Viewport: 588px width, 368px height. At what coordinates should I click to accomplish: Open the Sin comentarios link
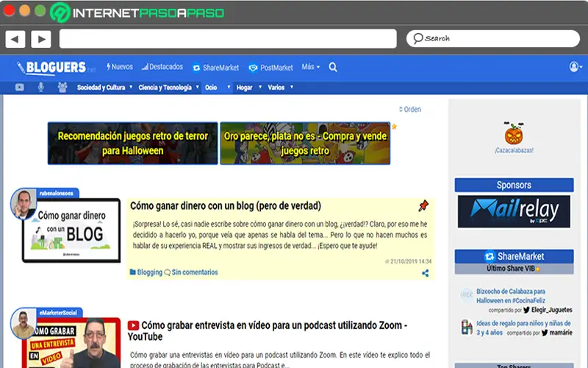[191, 272]
